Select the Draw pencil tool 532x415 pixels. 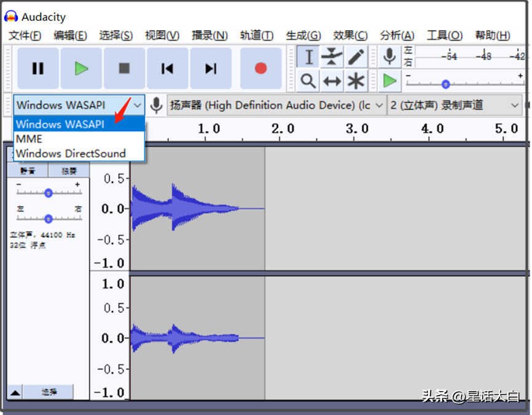[x=356, y=57]
